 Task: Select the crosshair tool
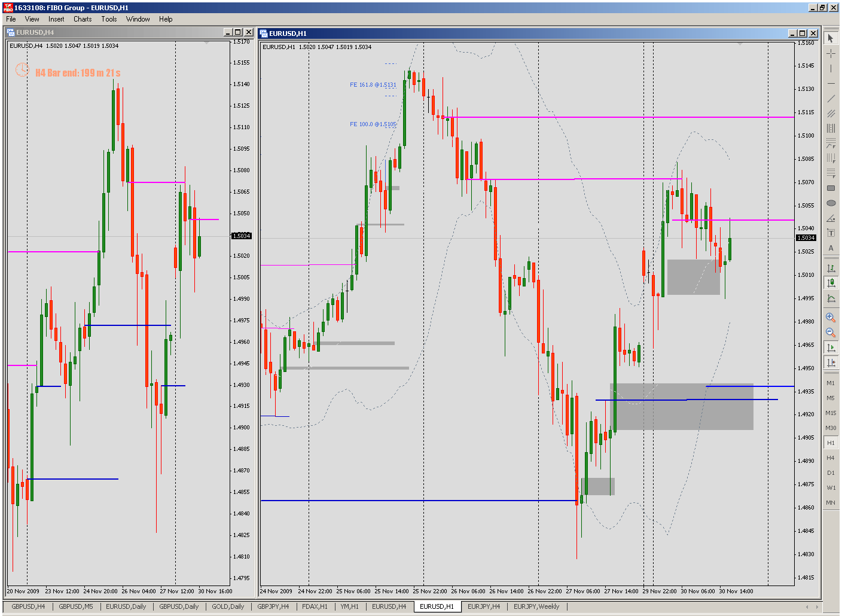[x=831, y=53]
